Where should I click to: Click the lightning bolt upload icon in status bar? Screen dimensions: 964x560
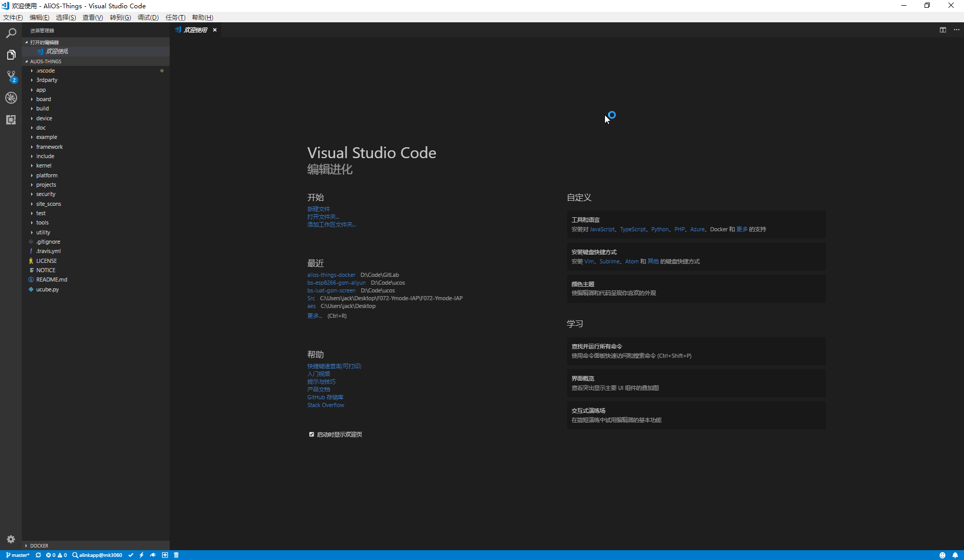pyautogui.click(x=142, y=555)
